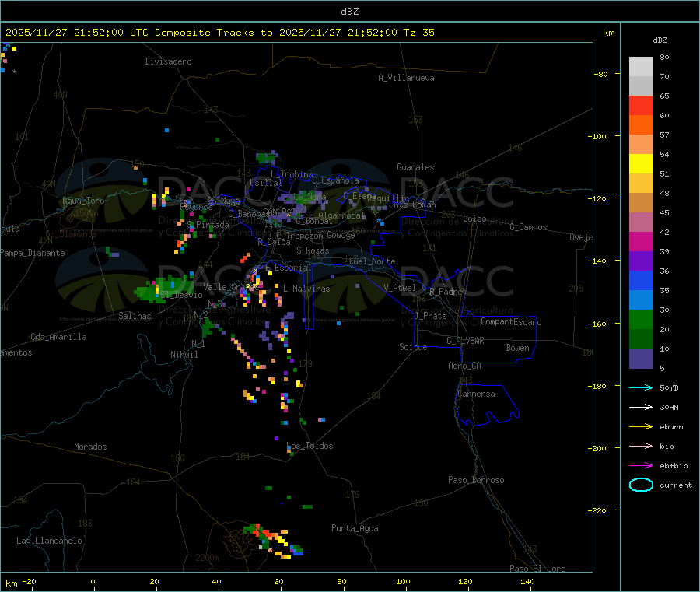
Task: Click the 50YD cyan arrow legend icon
Action: pyautogui.click(x=641, y=387)
